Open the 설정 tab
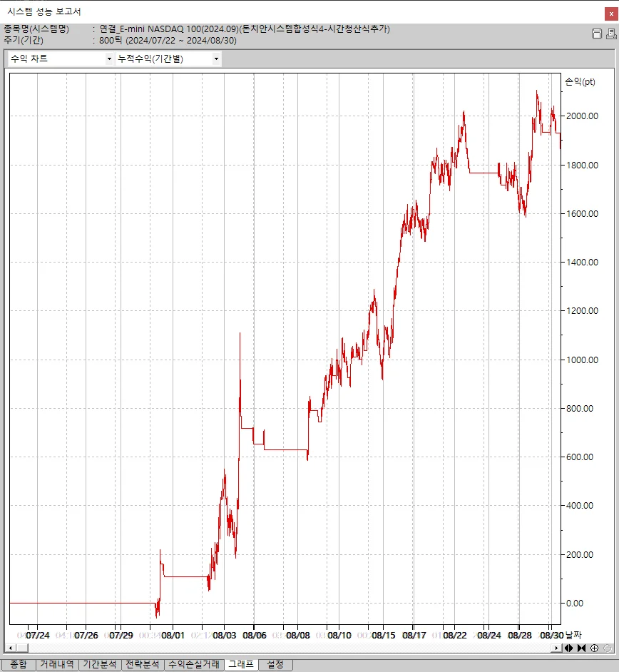The width and height of the screenshot is (619, 672). coord(275,665)
